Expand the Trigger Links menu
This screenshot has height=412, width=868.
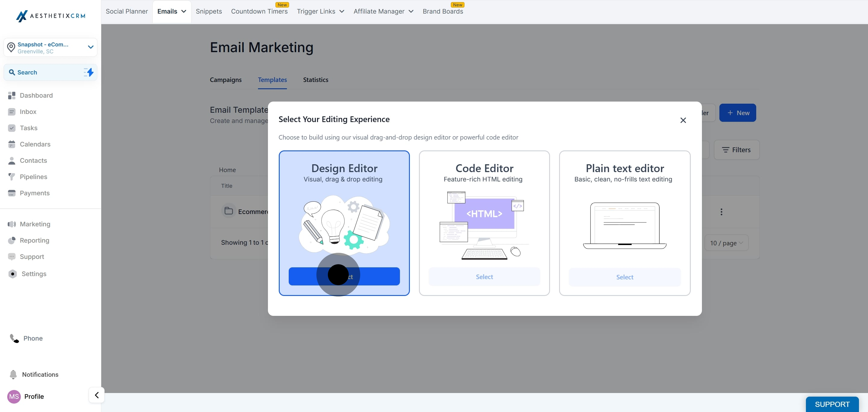point(320,11)
